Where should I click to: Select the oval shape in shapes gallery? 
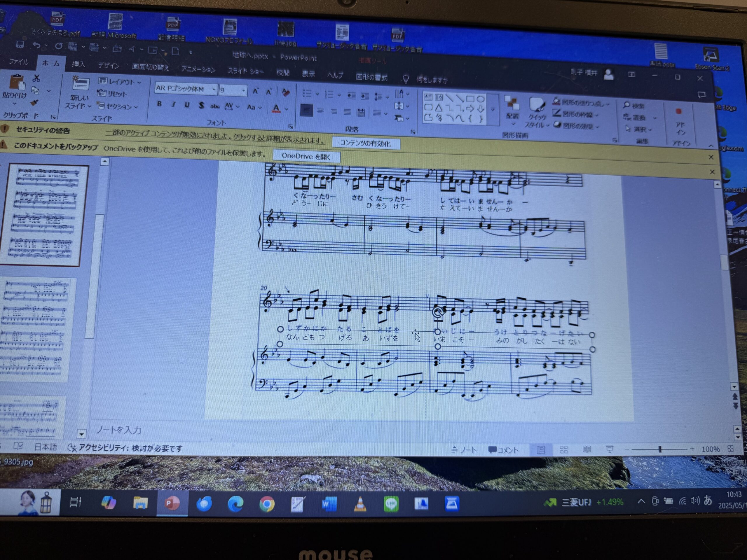click(x=481, y=99)
